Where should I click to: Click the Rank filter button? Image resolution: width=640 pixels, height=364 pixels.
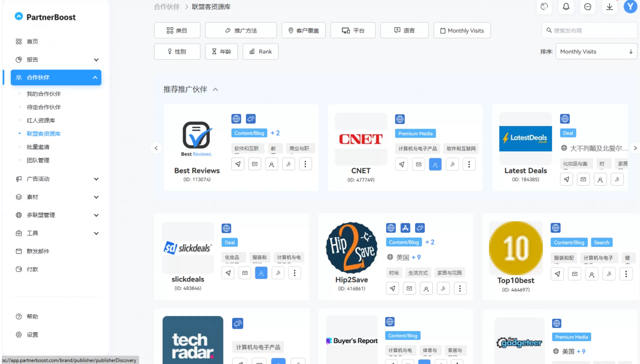point(260,51)
